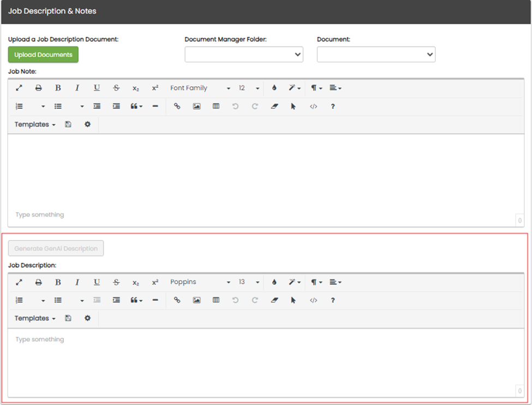Open Templates menu in Job Note editor
532x405 pixels.
point(35,124)
